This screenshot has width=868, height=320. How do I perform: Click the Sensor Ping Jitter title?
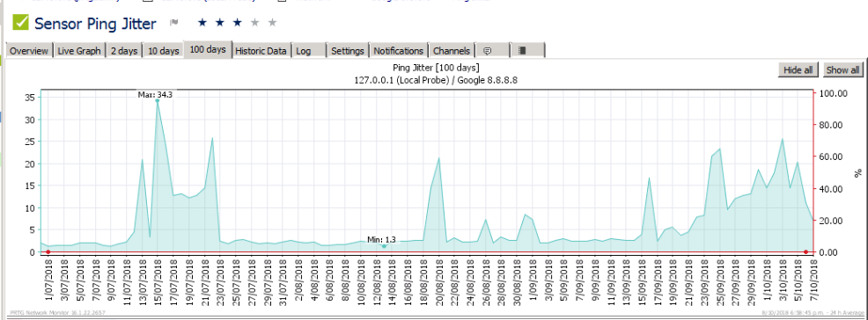pos(95,23)
